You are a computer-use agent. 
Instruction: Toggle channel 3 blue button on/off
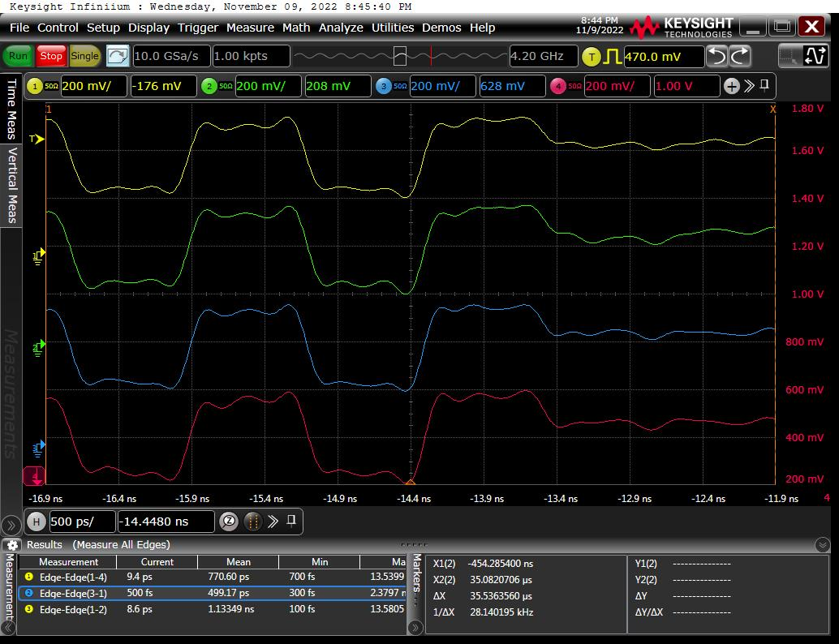(384, 86)
